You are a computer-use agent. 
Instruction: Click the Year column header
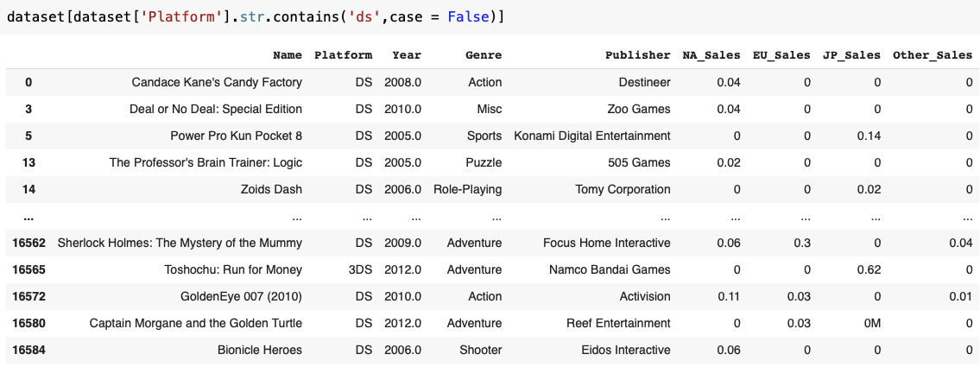tap(406, 55)
